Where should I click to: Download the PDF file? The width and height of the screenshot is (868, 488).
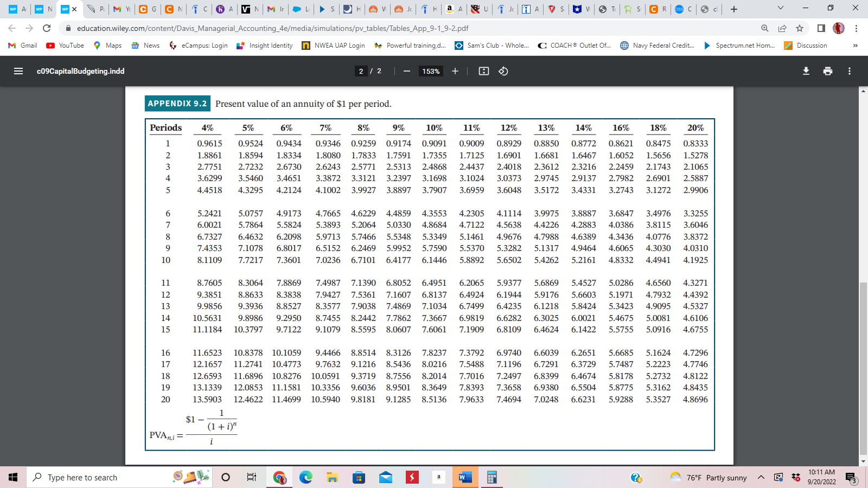[806, 71]
